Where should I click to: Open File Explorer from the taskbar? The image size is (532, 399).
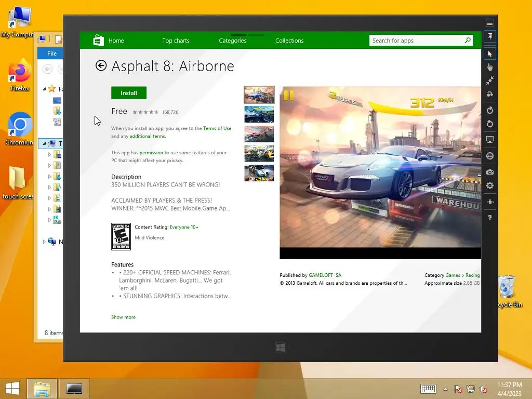pos(42,389)
